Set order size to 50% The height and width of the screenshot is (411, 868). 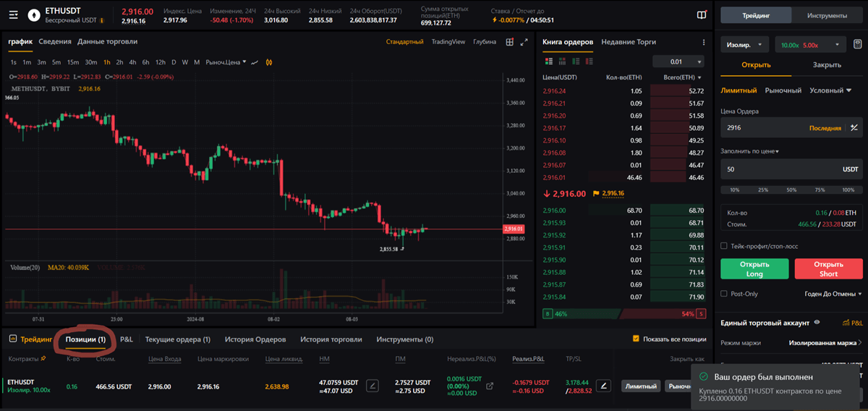coord(791,190)
